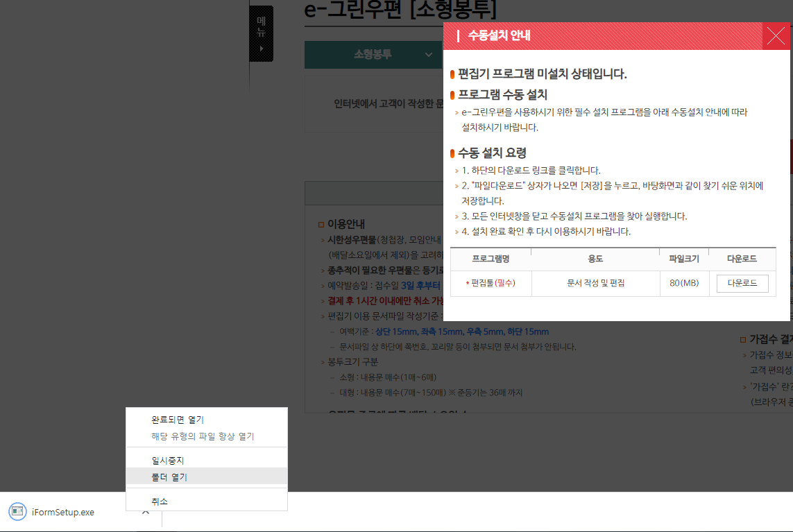Viewport: 793px width, 532px height.
Task: Click the 봉투크기 구분 text
Action: click(x=353, y=362)
